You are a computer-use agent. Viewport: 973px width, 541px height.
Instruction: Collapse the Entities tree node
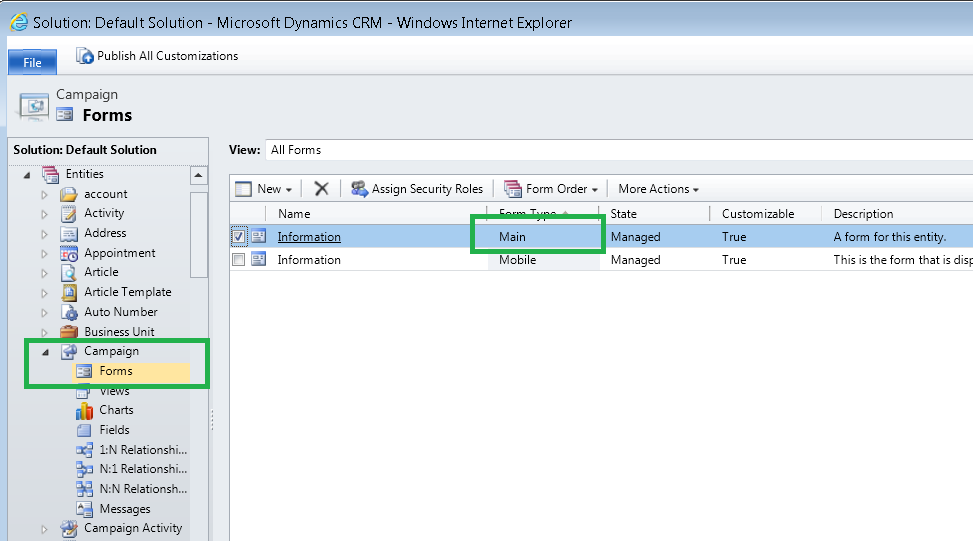click(27, 175)
